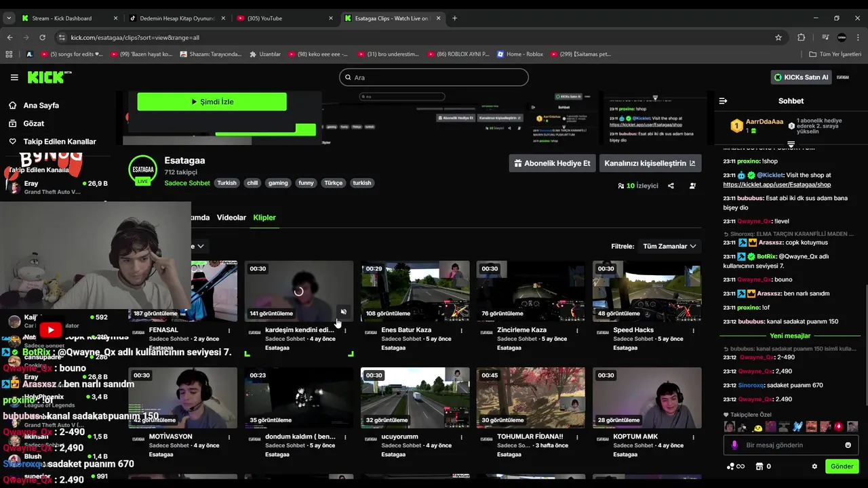Open the chat shop store icon
This screenshot has height=488, width=868.
(759, 466)
